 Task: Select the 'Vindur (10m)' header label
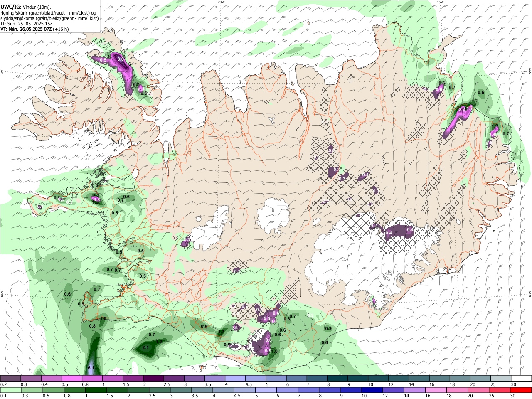tap(37, 7)
